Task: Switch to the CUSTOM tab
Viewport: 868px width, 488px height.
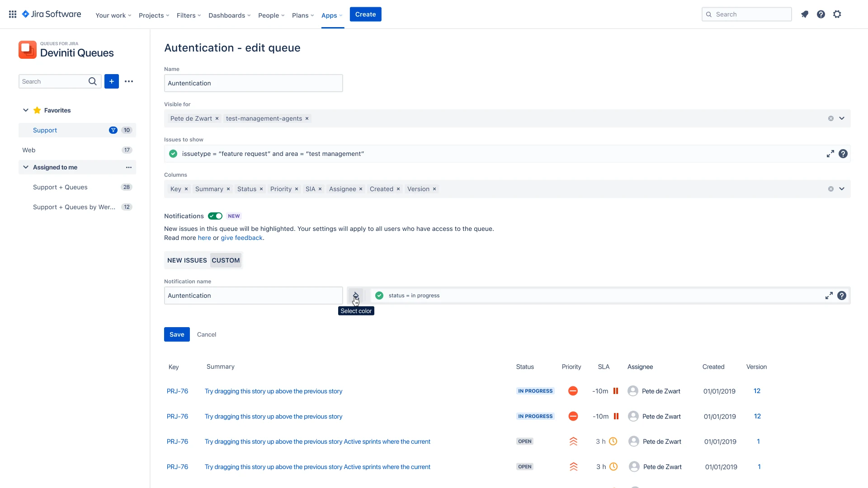Action: [x=226, y=260]
